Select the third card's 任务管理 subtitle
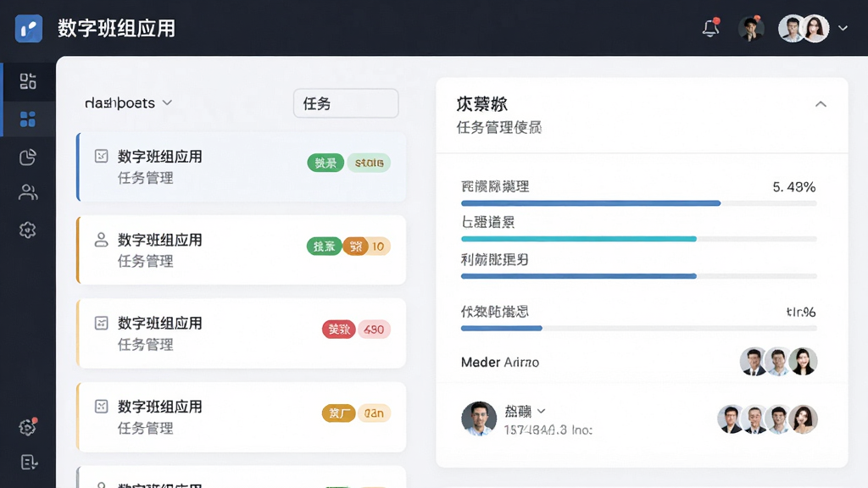The height and width of the screenshot is (488, 868). click(x=146, y=345)
